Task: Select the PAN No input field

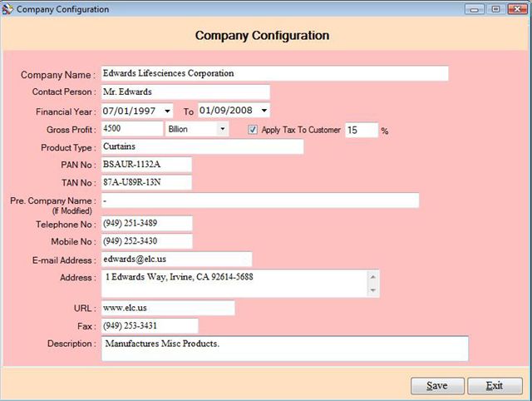Action: [146, 165]
